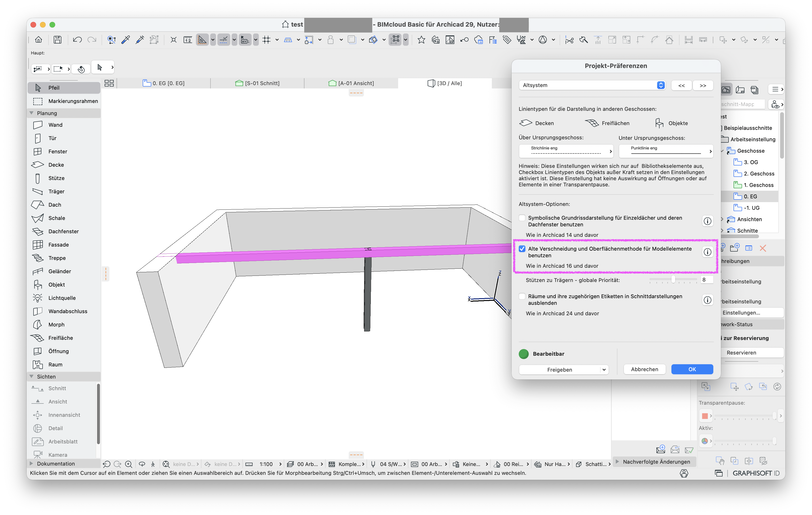Open the Freigeben dropdown arrow
Image resolution: width=812 pixels, height=515 pixels.
pyautogui.click(x=604, y=370)
